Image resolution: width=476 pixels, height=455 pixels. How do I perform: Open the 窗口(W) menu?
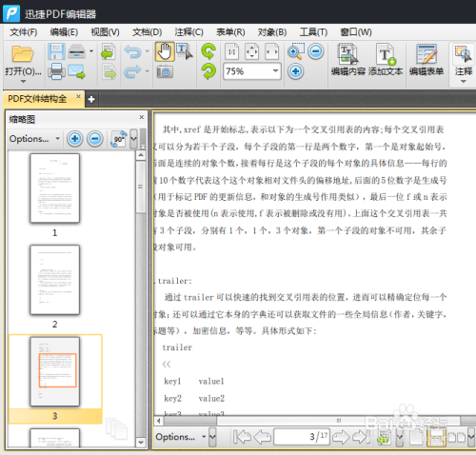point(356,32)
